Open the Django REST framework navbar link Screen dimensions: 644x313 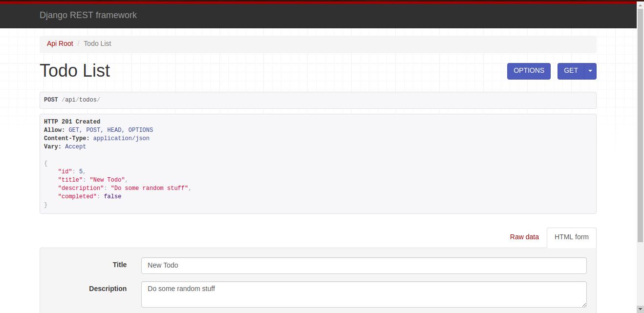pyautogui.click(x=88, y=15)
